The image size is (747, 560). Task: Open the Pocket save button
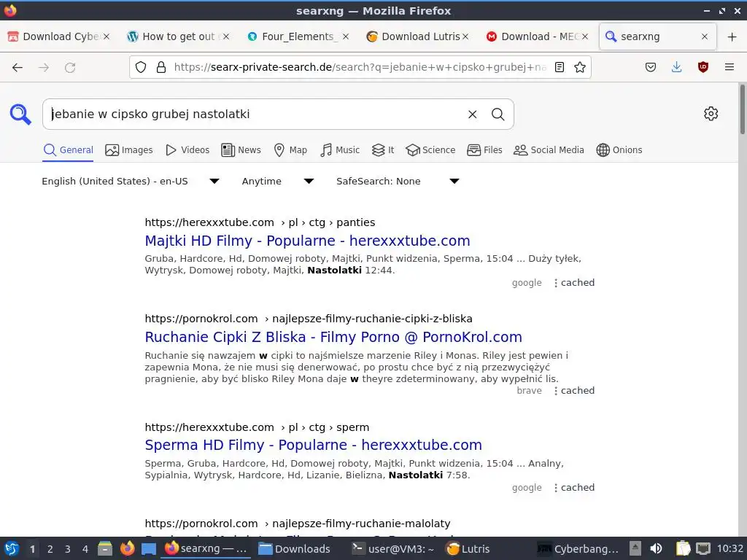650,67
